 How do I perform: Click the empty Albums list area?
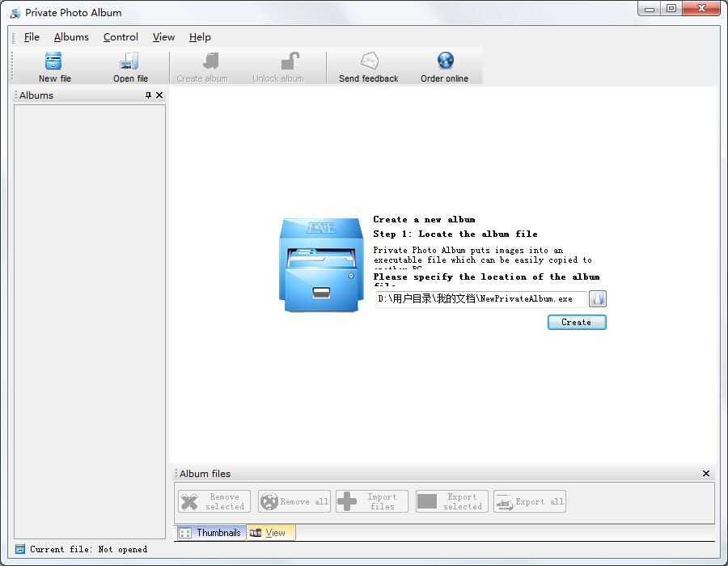pos(90,322)
